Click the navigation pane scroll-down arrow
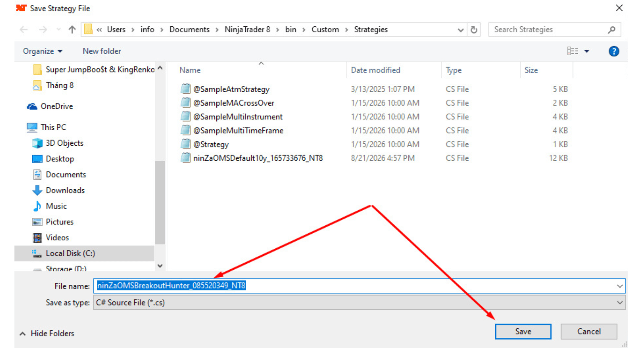The image size is (644, 348). pyautogui.click(x=160, y=266)
